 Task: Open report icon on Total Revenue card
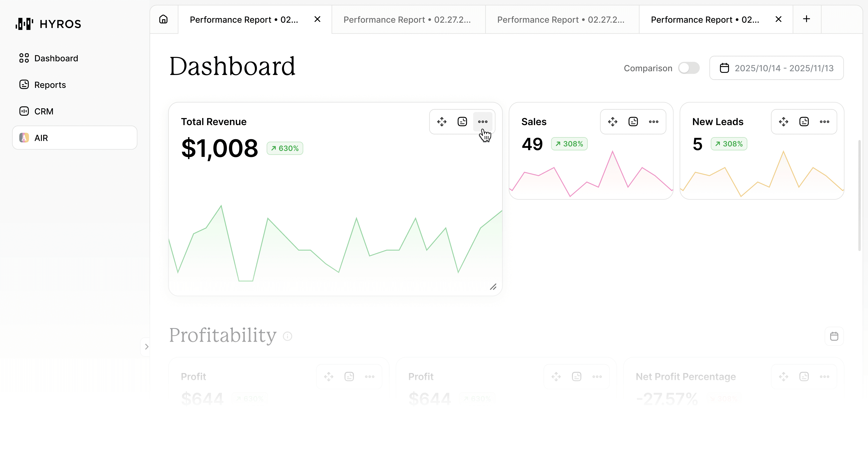coord(462,122)
